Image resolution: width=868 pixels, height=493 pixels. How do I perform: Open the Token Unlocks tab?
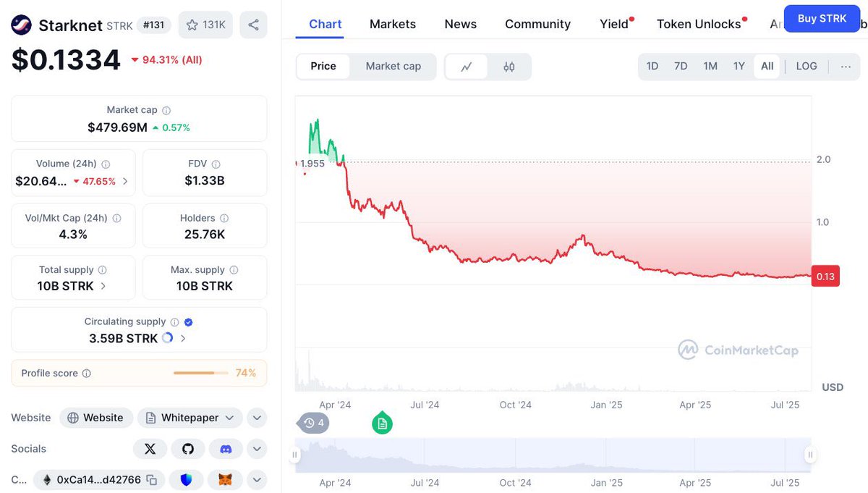(x=699, y=24)
